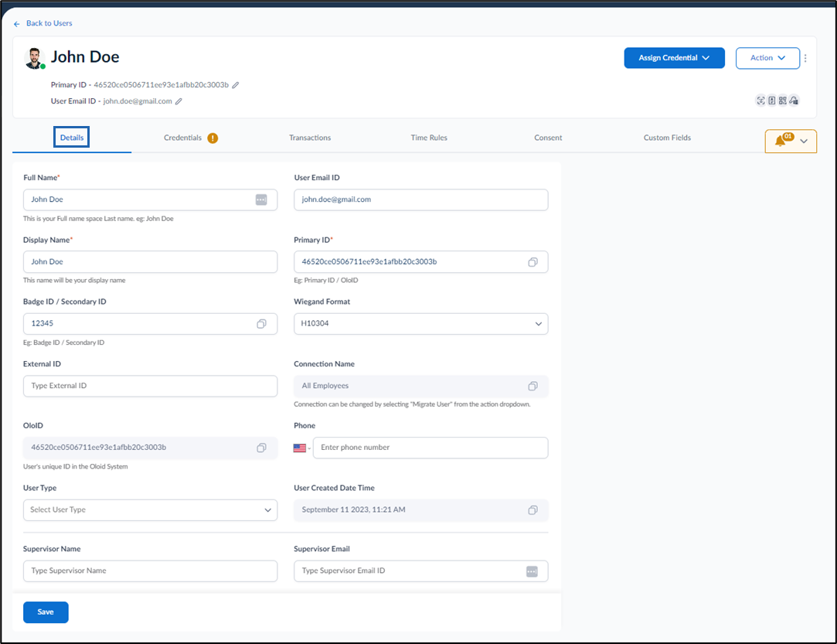Click the OloID read-only field
The height and width of the screenshot is (644, 837).
150,448
